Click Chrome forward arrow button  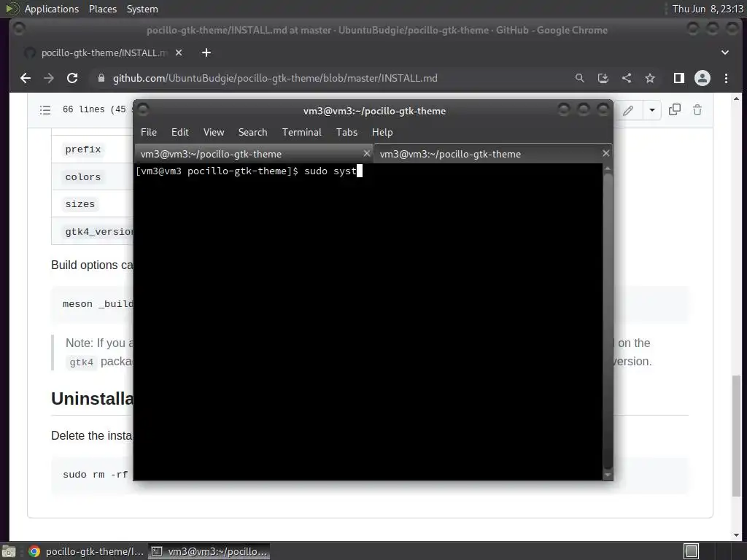(x=49, y=78)
